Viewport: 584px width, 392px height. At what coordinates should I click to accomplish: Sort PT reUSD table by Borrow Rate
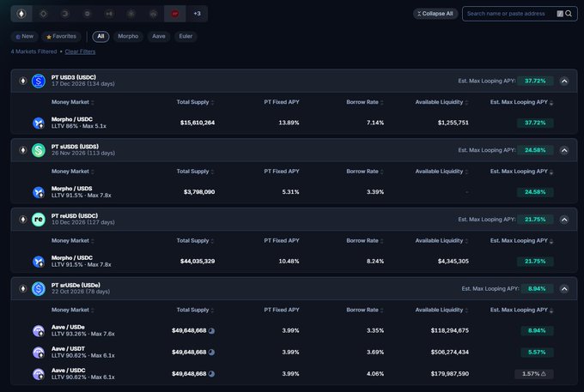(365, 241)
